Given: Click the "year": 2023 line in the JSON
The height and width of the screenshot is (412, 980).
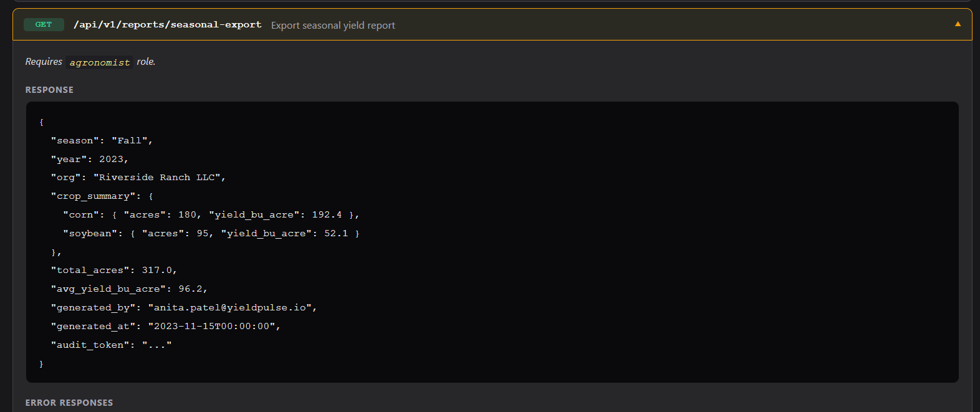Looking at the screenshot, I should [89, 160].
